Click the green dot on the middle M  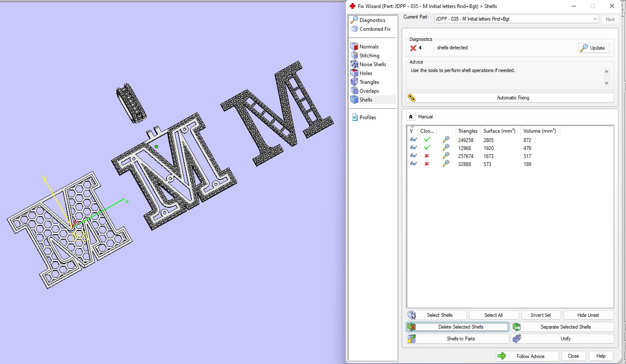[x=156, y=147]
